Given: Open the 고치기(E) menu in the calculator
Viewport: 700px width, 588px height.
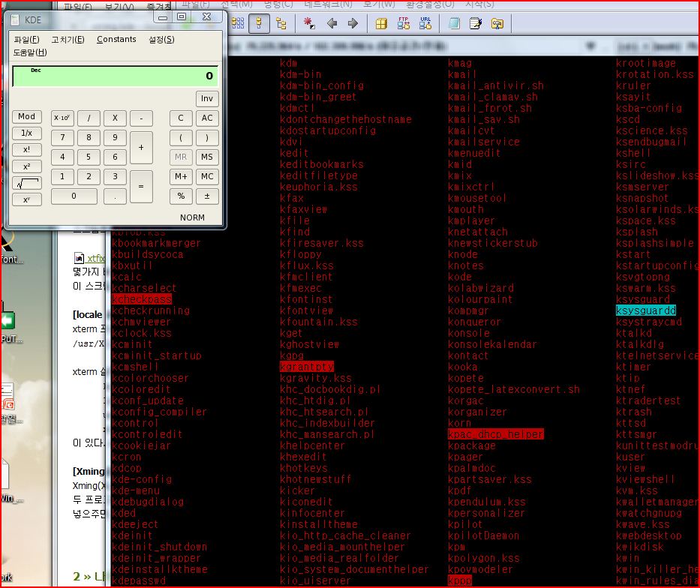Looking at the screenshot, I should tap(68, 39).
